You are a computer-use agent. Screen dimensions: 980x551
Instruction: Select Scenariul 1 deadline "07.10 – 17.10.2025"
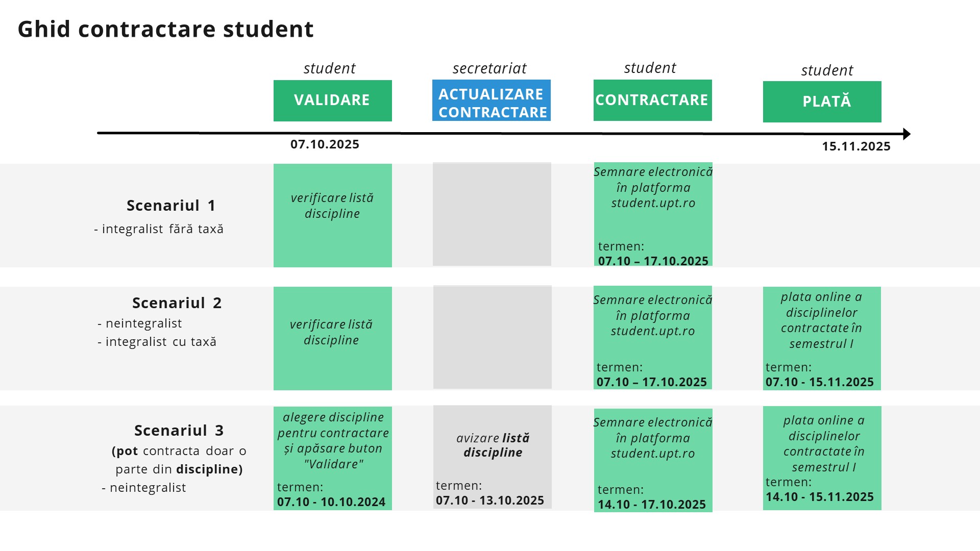[653, 261]
